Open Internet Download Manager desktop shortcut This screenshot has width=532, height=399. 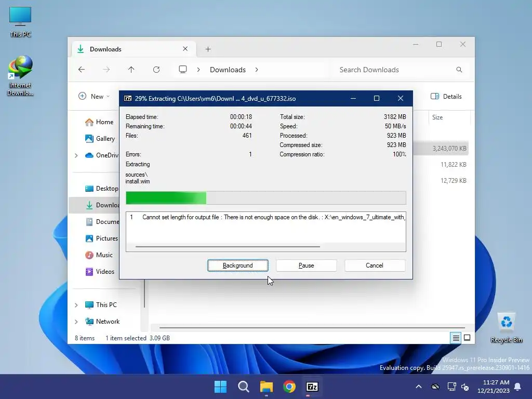[x=20, y=76]
